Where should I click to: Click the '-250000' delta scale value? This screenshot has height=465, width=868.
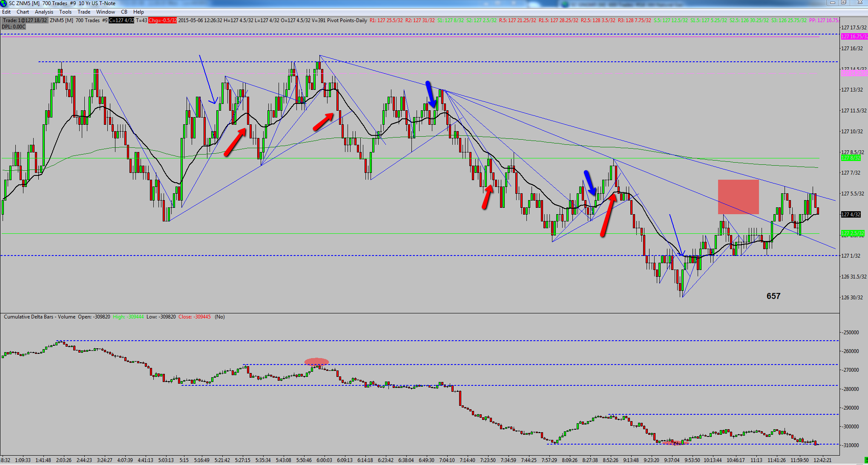click(x=851, y=333)
